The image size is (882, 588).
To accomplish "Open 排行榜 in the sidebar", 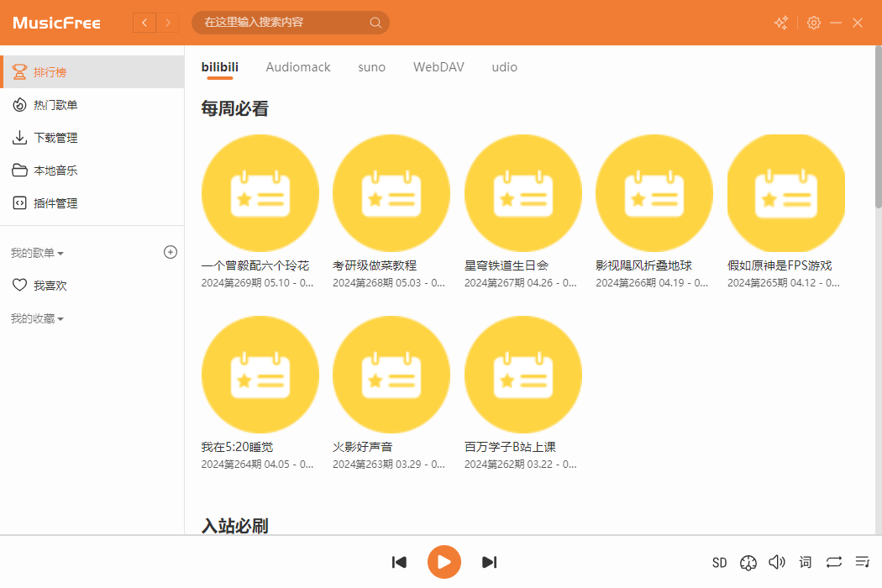I will (92, 72).
